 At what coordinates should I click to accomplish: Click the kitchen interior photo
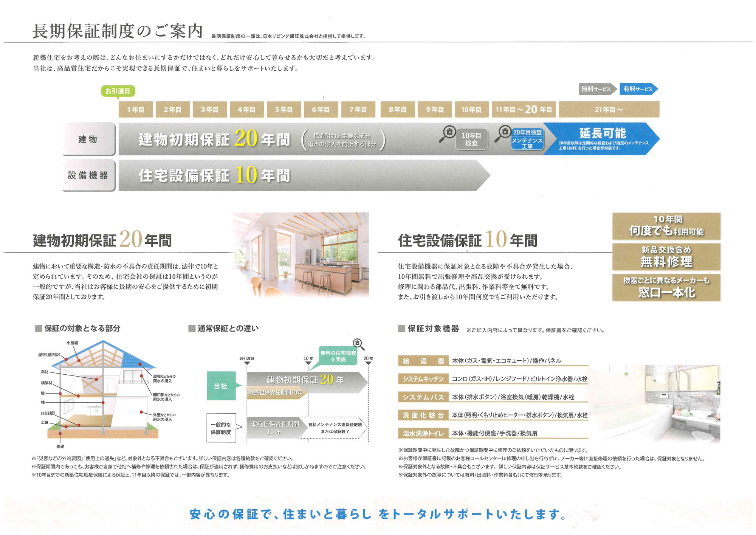301,255
